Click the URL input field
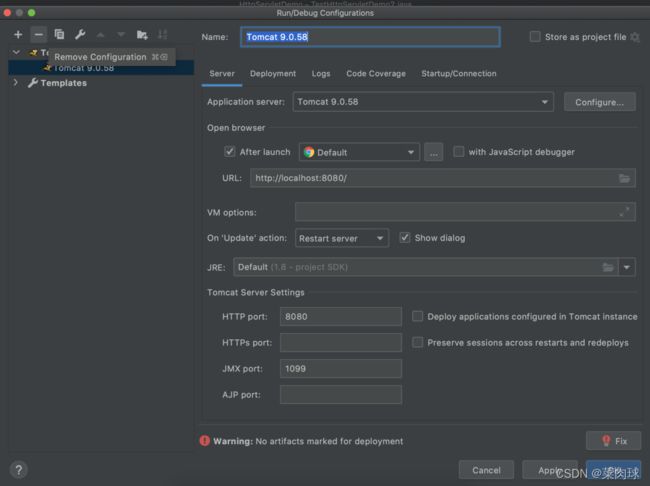Viewport: 650px width, 486px height. point(443,178)
